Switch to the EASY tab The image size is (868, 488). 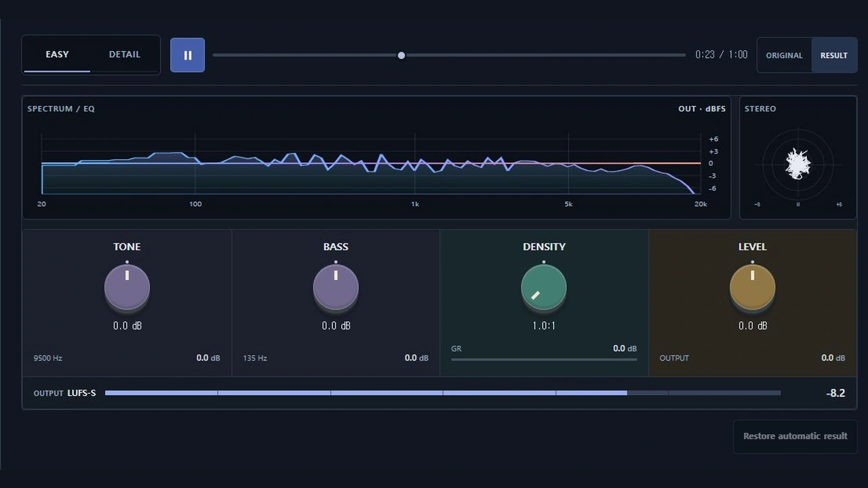click(57, 54)
